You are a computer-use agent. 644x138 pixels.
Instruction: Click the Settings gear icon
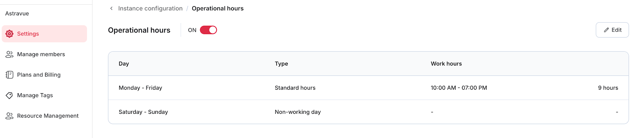point(9,34)
